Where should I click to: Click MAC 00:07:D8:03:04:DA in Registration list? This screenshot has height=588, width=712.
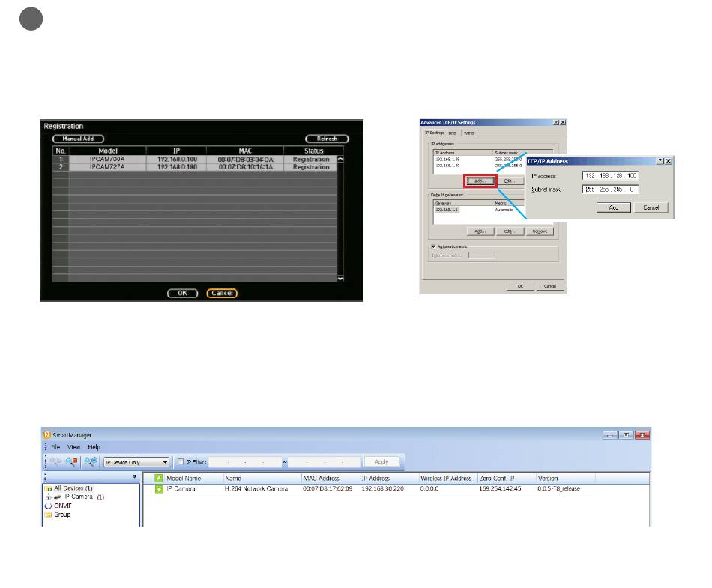click(x=246, y=160)
